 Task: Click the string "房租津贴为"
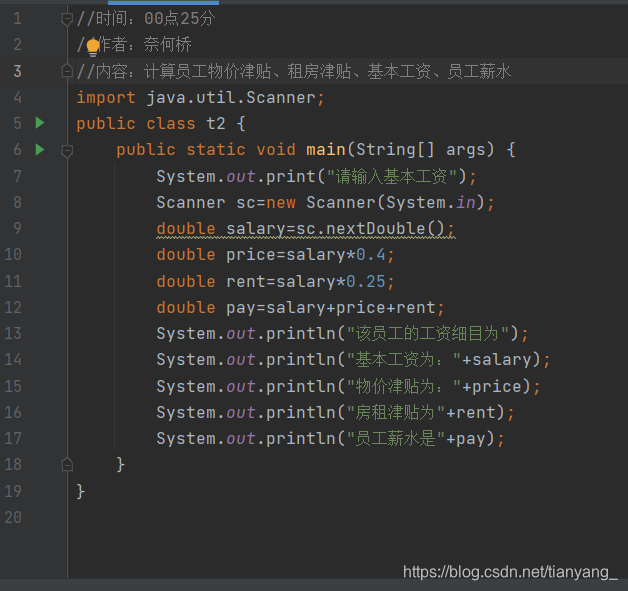pyautogui.click(x=396, y=412)
